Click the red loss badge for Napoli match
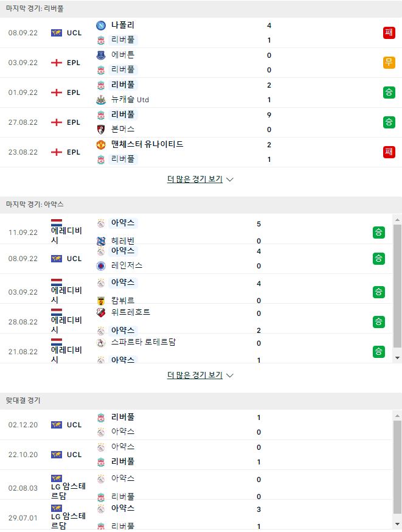402x532 pixels. 389,33
